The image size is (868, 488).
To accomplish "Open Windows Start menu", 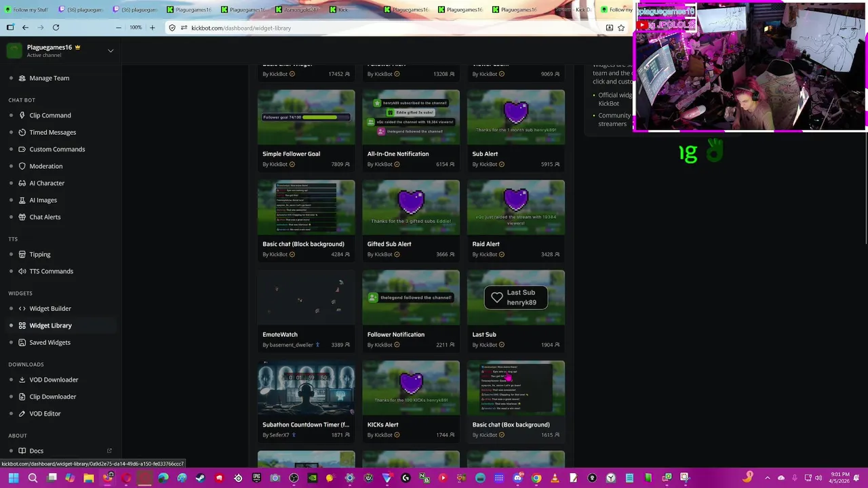I will pyautogui.click(x=13, y=478).
